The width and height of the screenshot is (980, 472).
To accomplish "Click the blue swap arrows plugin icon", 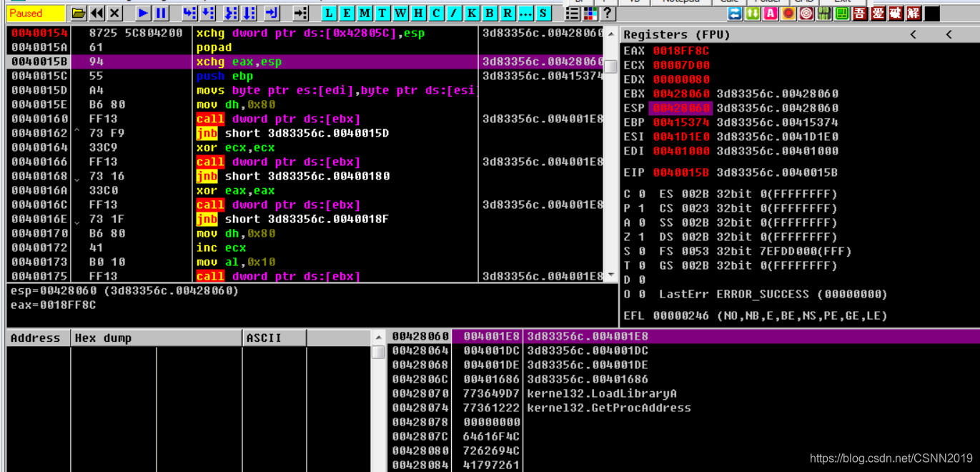I will pos(735,13).
